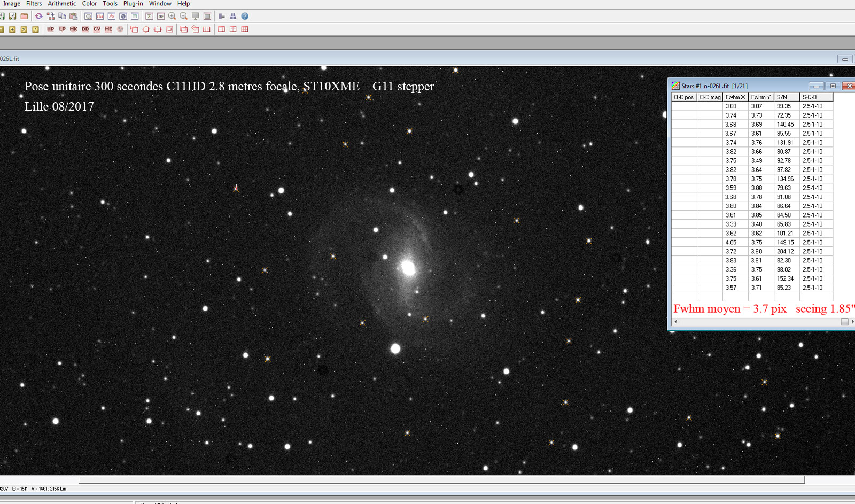
Task: Click the Help question-mark icon
Action: 245,16
